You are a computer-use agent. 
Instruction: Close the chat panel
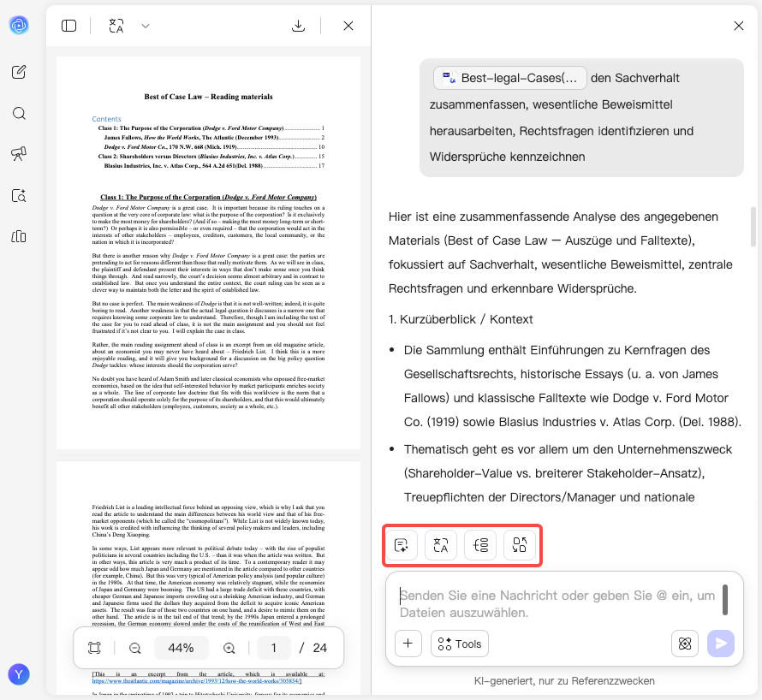(x=738, y=26)
